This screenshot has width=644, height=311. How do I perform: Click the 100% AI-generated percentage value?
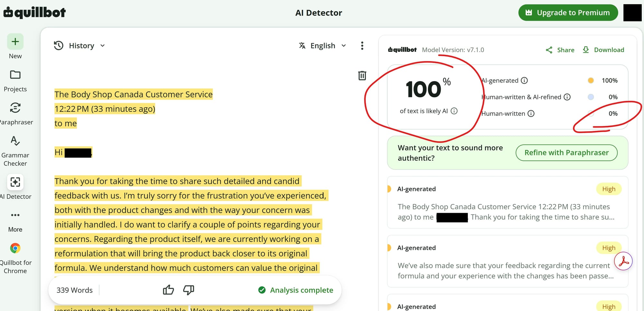pyautogui.click(x=610, y=81)
